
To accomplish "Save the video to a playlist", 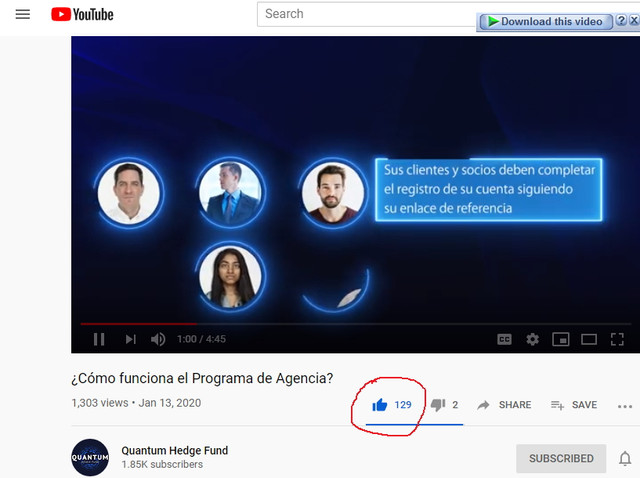I will (573, 405).
